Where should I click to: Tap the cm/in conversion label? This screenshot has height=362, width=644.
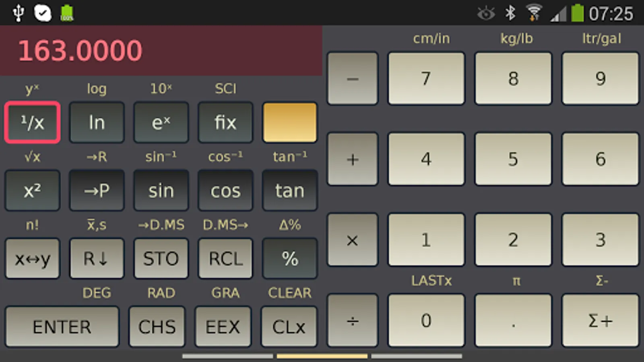[x=431, y=39]
